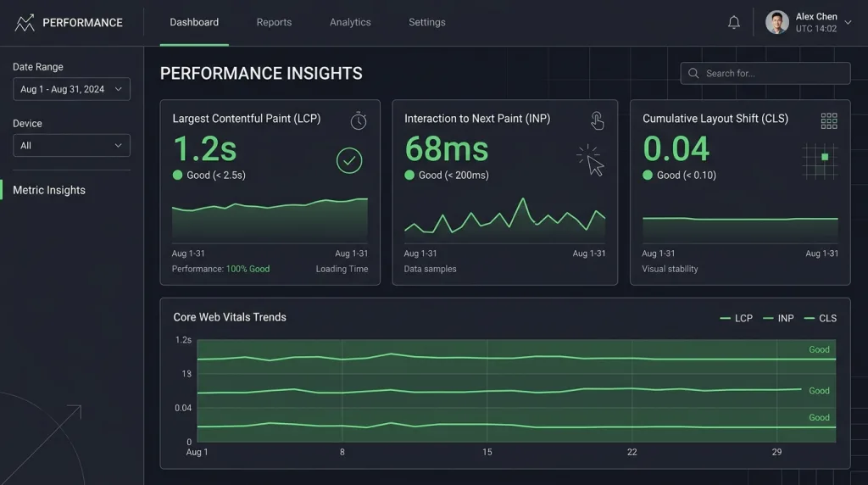The image size is (868, 485).
Task: Click the INP spiky sparkline chart
Action: 505,220
